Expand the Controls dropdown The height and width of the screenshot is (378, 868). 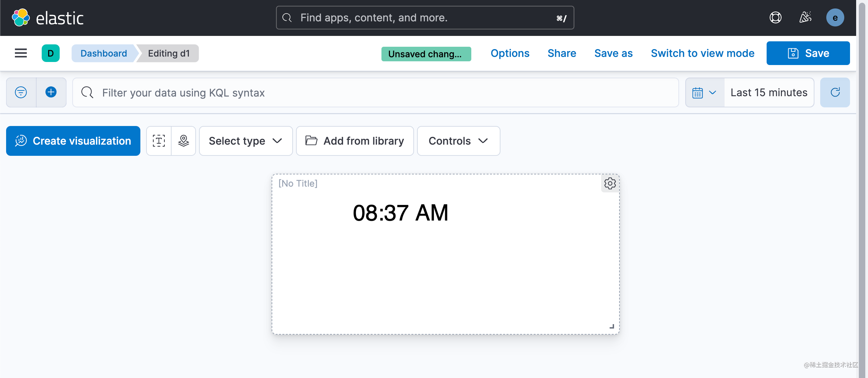click(x=458, y=141)
